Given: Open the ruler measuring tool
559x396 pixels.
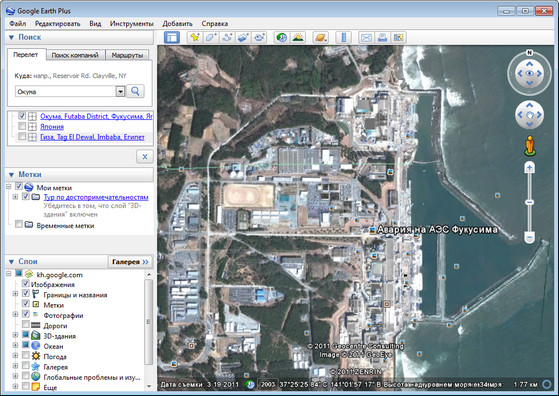Looking at the screenshot, I should pyautogui.click(x=344, y=37).
